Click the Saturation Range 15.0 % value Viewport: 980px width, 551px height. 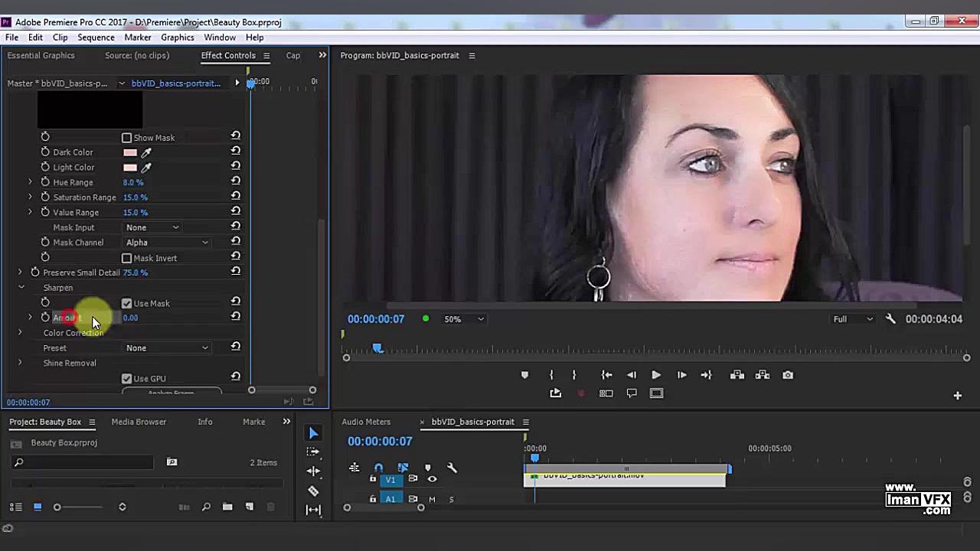coord(135,197)
